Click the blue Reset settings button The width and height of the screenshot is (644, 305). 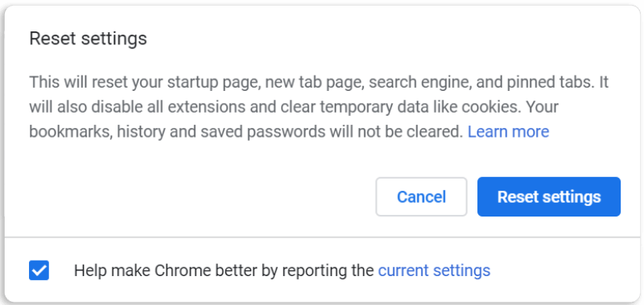click(x=549, y=196)
